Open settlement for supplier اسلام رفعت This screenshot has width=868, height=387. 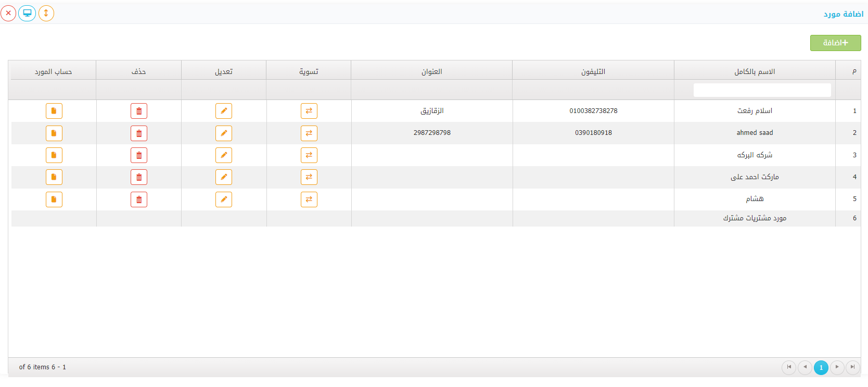309,111
